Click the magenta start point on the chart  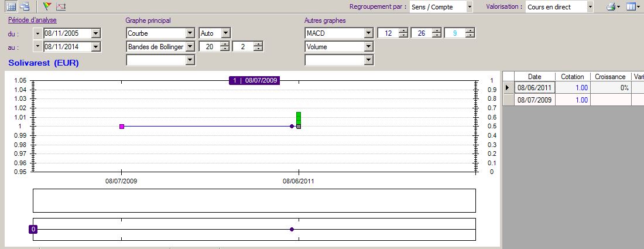[122, 127]
